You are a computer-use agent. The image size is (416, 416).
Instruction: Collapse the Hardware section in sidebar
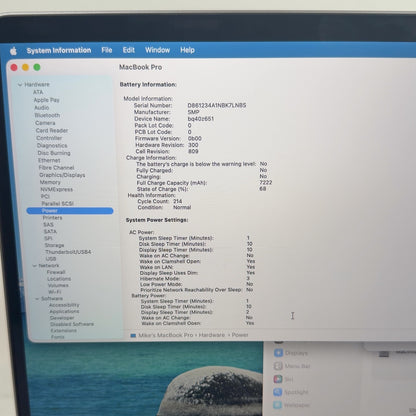click(20, 85)
